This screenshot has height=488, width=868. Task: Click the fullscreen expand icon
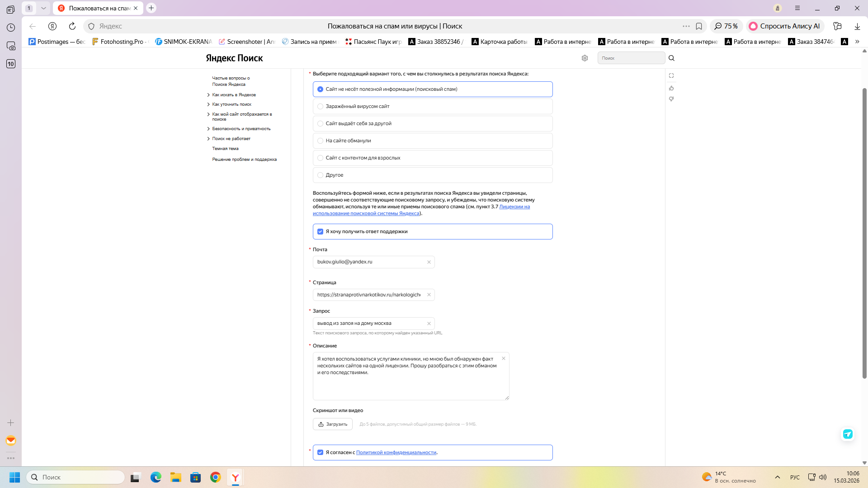click(671, 76)
